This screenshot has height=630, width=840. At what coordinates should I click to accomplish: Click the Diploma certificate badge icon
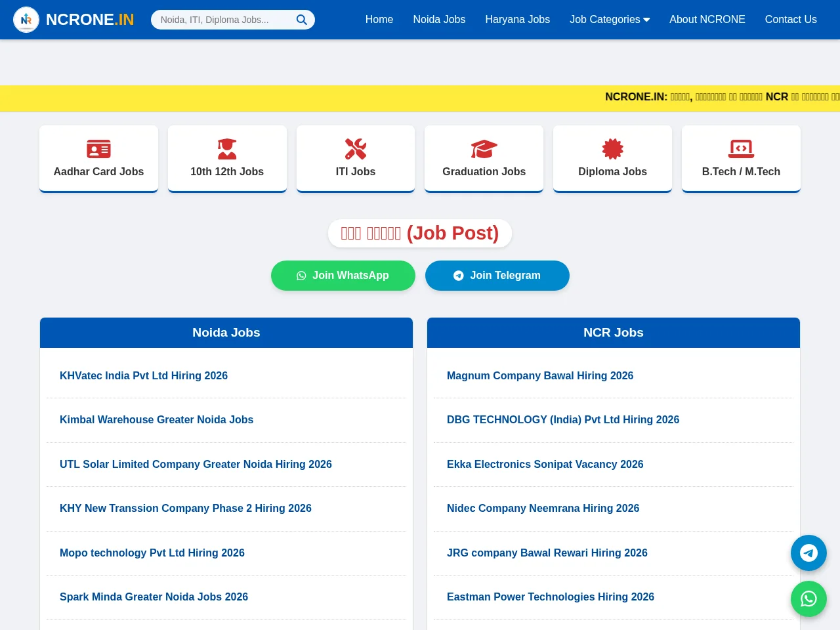(613, 149)
